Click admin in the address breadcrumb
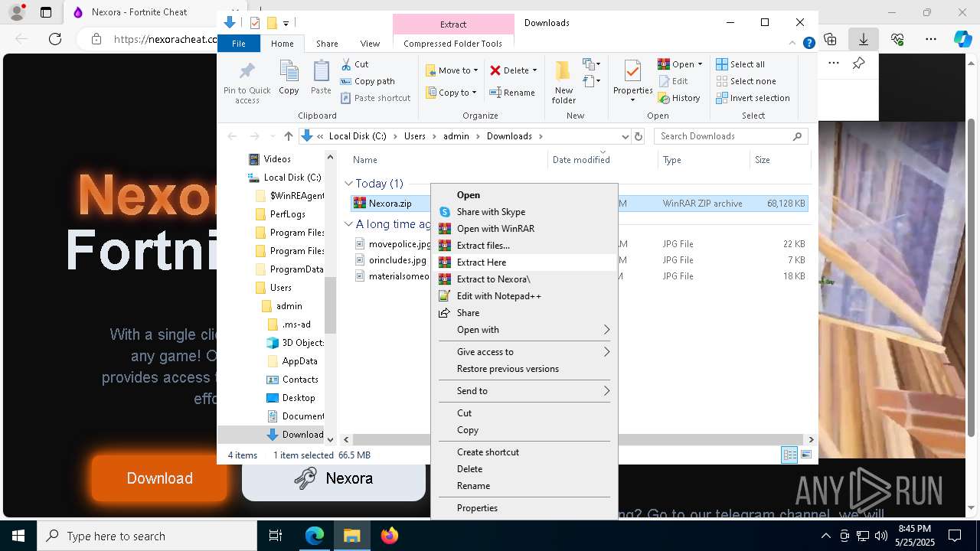The width and height of the screenshot is (980, 551). (456, 136)
